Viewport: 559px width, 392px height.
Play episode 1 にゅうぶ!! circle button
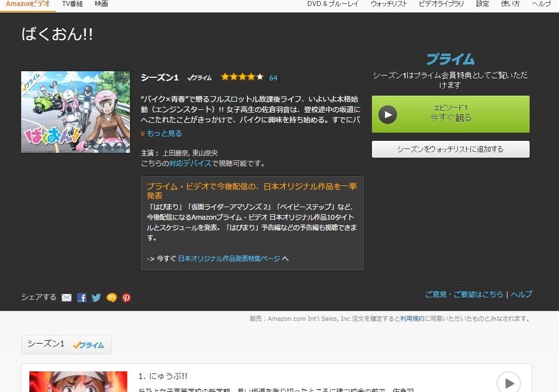tap(509, 383)
